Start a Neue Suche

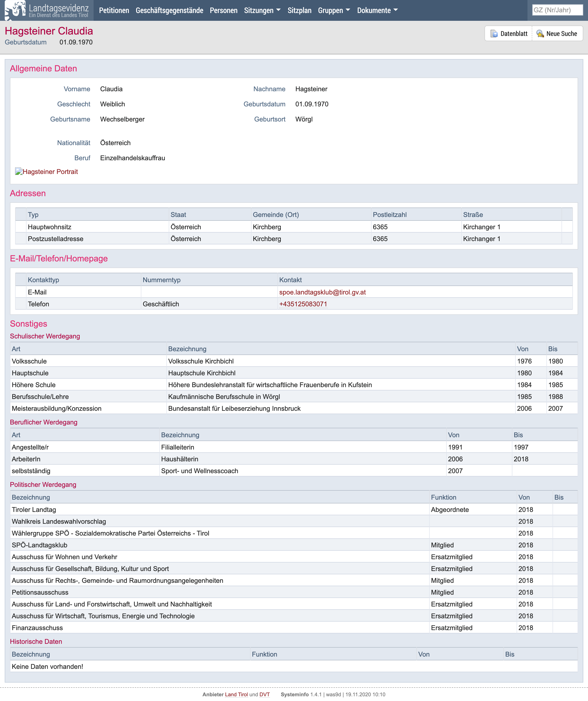pyautogui.click(x=557, y=34)
